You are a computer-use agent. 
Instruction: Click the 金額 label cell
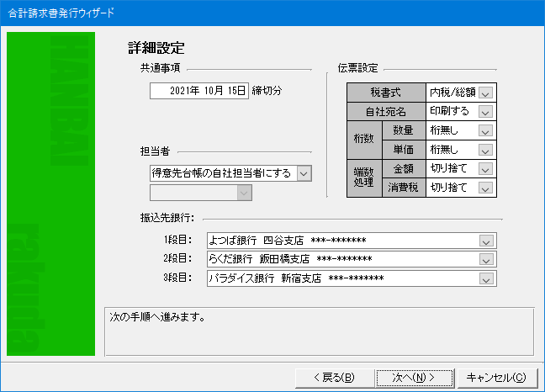(404, 169)
